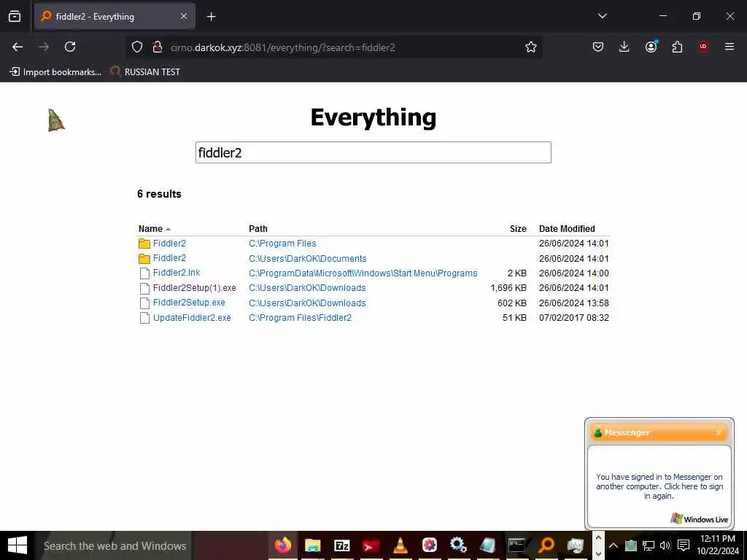747x560 pixels.
Task: Click '07/02/2017 08:32' date cell
Action: pos(574,318)
